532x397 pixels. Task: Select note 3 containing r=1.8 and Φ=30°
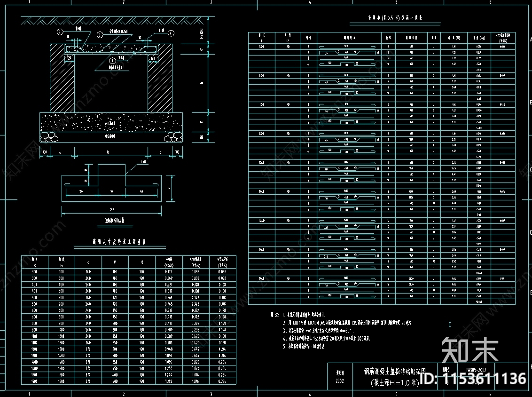[319, 330]
